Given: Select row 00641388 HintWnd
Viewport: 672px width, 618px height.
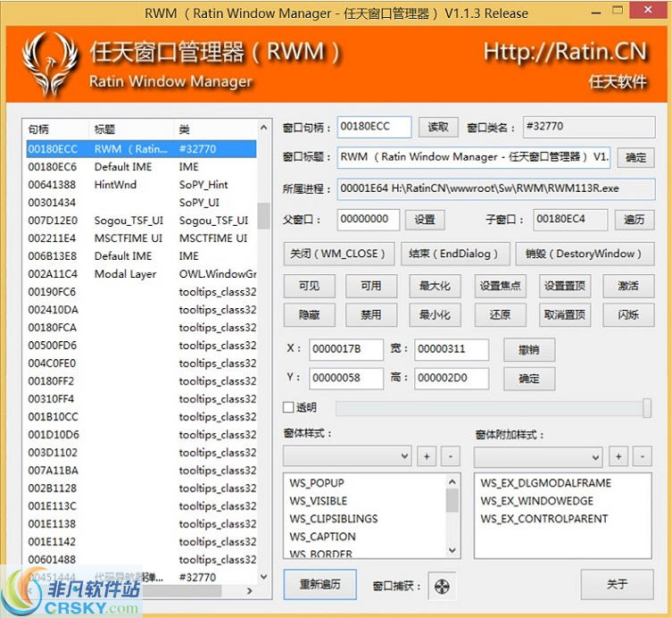Looking at the screenshot, I should click(141, 185).
